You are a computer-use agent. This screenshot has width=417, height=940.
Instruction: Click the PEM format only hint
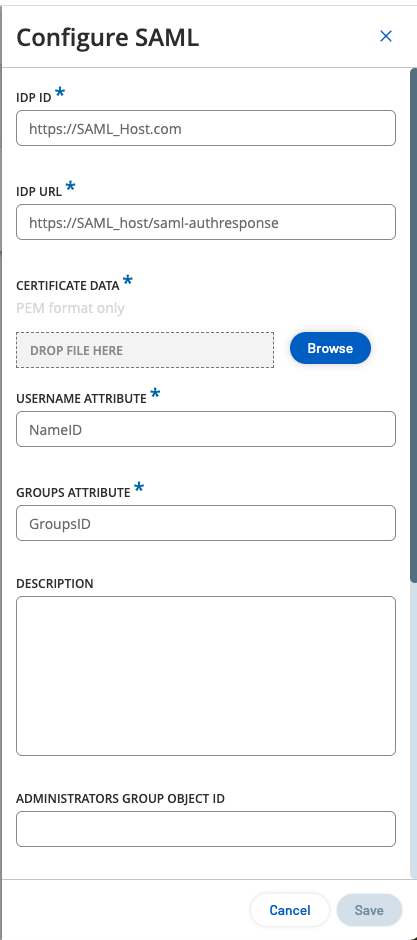[x=70, y=308]
